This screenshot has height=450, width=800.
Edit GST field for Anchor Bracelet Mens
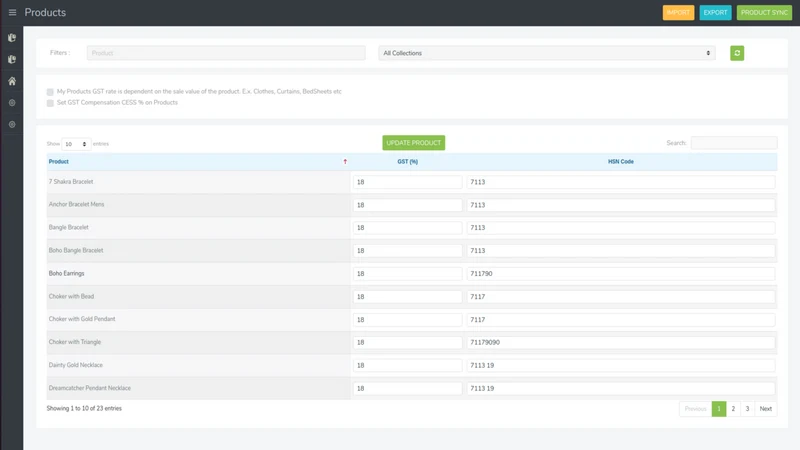tap(407, 205)
